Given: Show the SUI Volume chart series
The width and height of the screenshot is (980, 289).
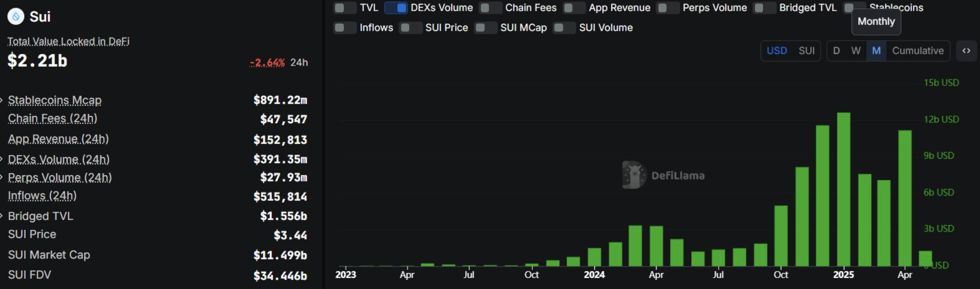Looking at the screenshot, I should 564,28.
